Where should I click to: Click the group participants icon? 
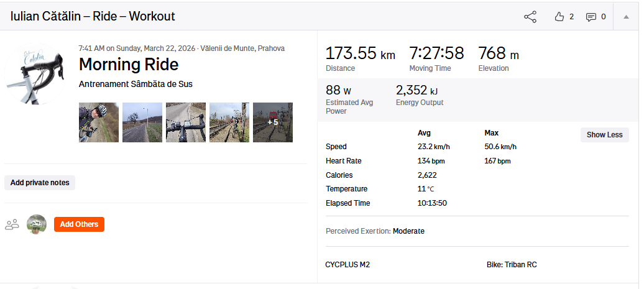tap(12, 224)
